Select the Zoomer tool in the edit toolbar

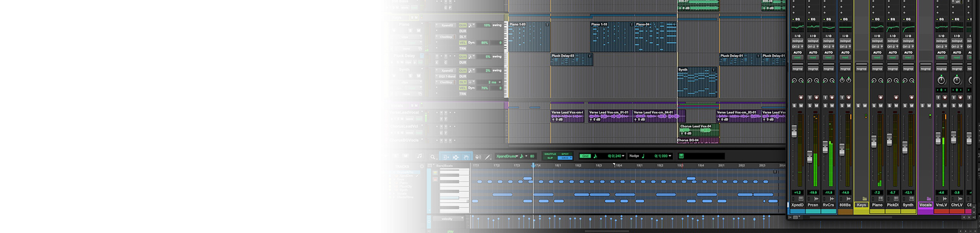433,157
